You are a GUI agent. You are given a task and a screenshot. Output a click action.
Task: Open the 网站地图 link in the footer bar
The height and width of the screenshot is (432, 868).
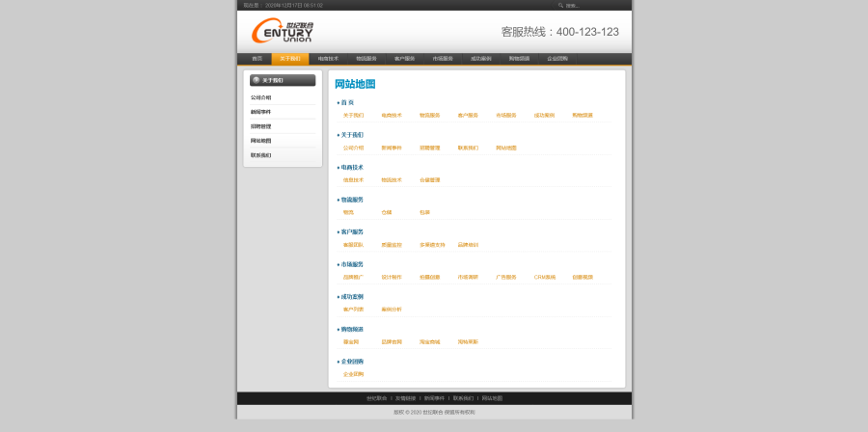coord(492,398)
